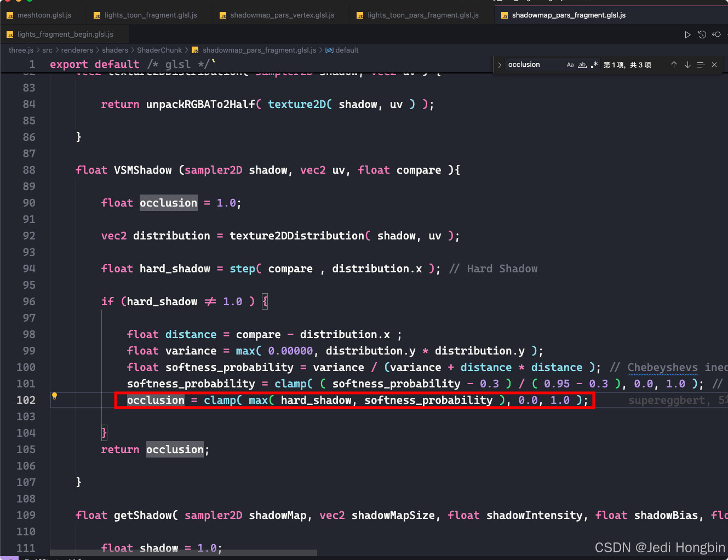This screenshot has width=728, height=560.
Task: Click JS icon in breadcrumb before shadowmap_pars_fragment.glsl.js
Action: click(x=195, y=50)
